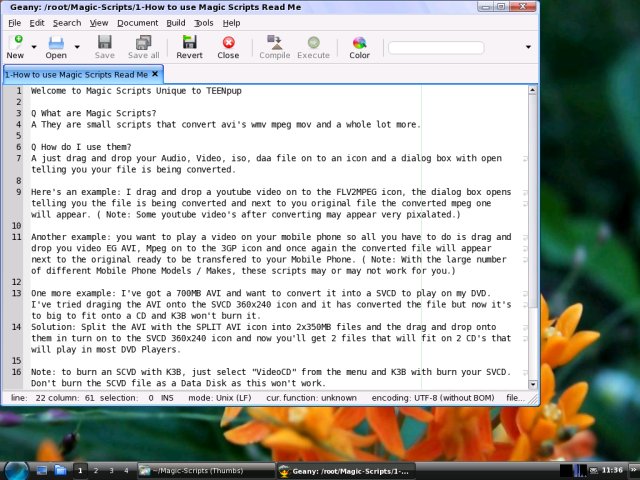Click the editor scrollbar down arrow

[x=532, y=384]
